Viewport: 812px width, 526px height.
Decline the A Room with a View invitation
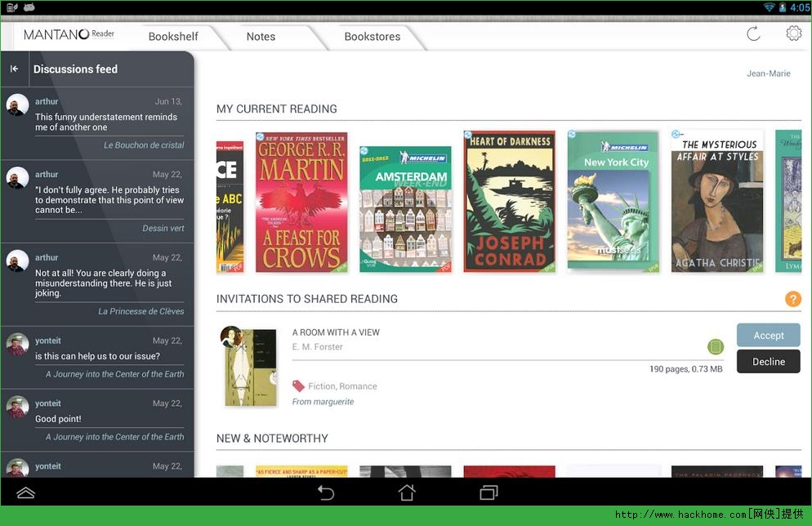[x=768, y=362]
